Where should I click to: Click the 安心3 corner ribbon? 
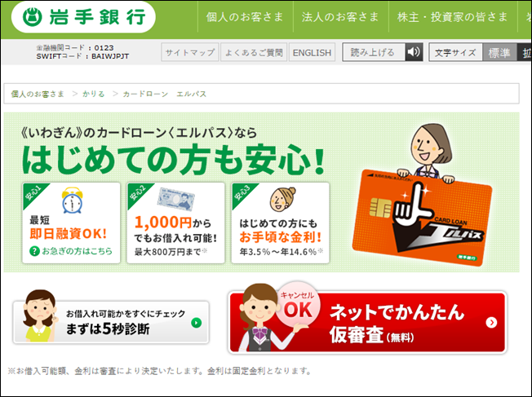(x=242, y=193)
